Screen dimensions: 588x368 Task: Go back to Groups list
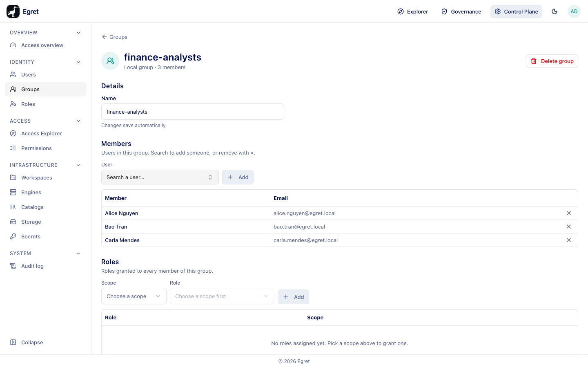114,37
